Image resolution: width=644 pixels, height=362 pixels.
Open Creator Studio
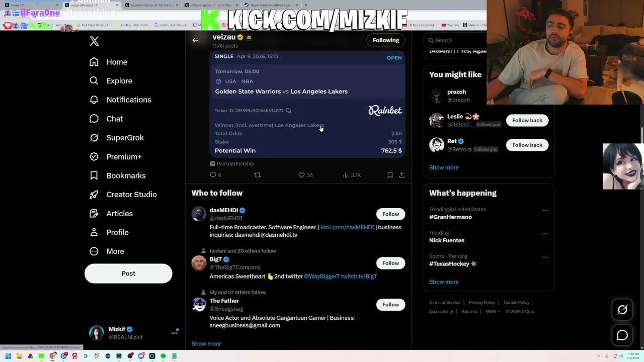click(123, 195)
